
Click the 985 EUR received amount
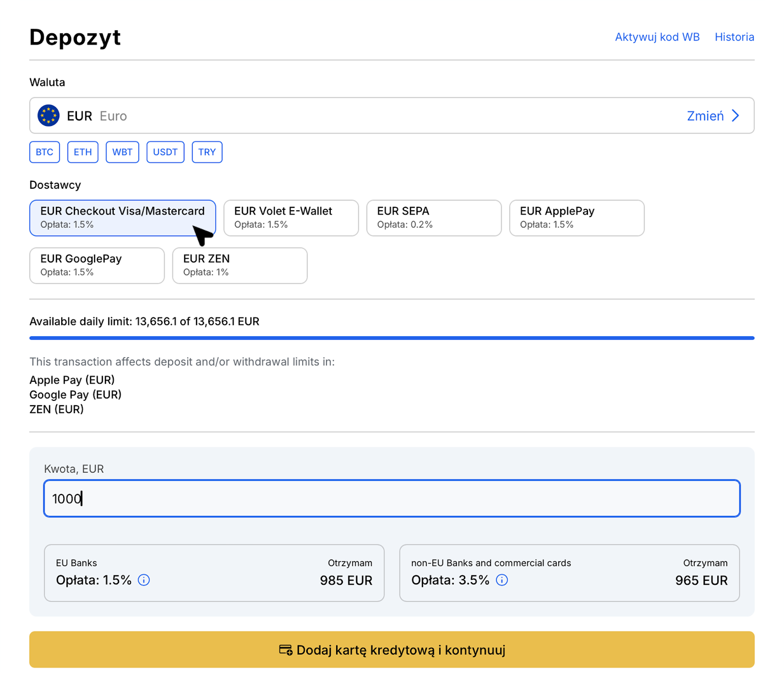(x=346, y=581)
